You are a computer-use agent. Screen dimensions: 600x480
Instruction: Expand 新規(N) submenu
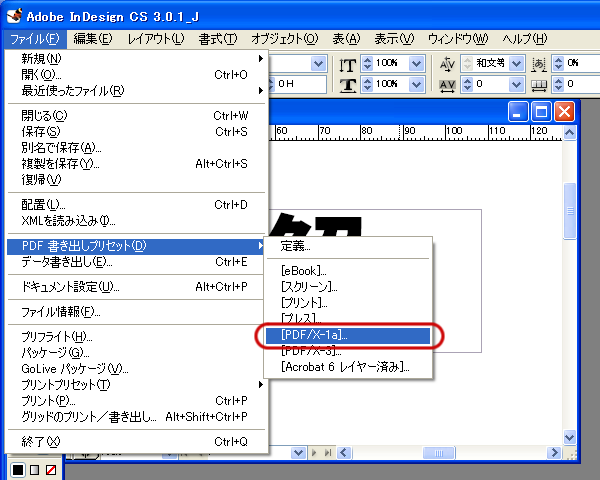[x=261, y=59]
